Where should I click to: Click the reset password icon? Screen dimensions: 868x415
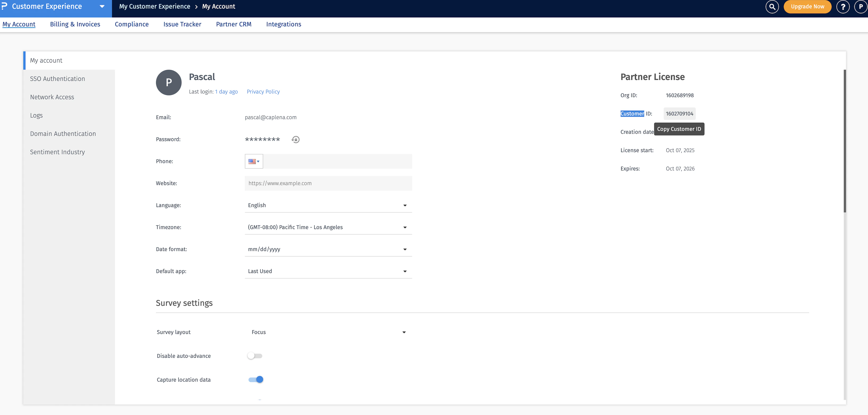click(x=296, y=139)
